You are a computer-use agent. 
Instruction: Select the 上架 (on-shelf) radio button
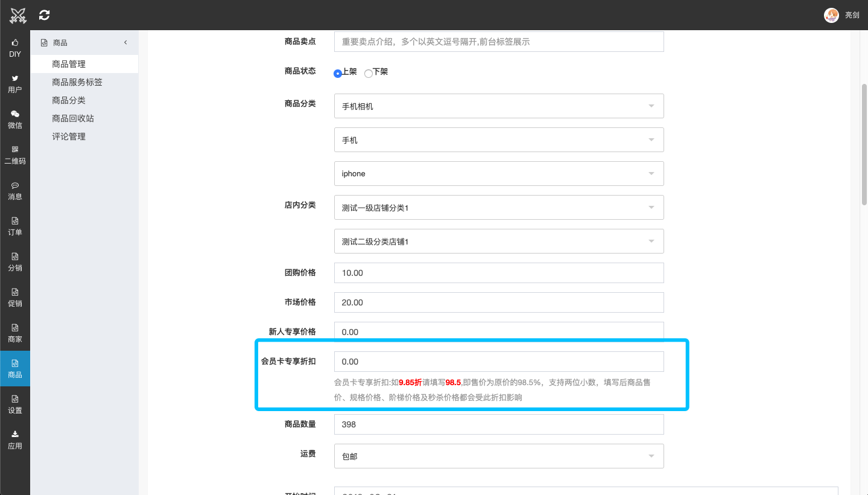click(x=338, y=72)
